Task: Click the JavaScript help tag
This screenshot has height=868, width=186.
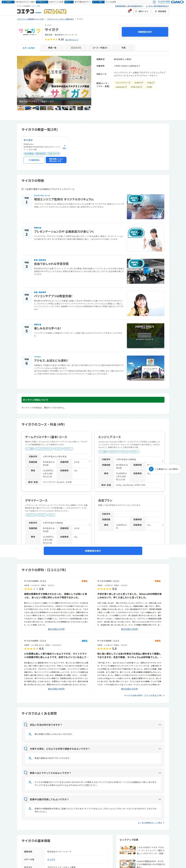Action: (x=121, y=87)
